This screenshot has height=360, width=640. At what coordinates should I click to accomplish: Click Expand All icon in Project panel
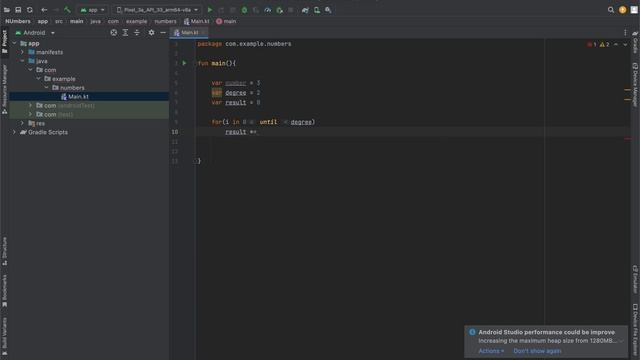pyautogui.click(x=125, y=33)
